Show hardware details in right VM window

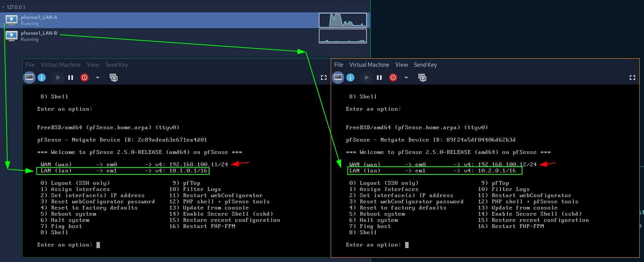[350, 78]
